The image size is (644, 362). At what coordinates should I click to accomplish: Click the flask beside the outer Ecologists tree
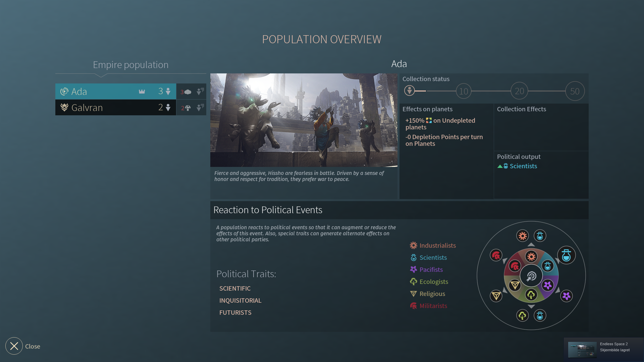click(540, 315)
